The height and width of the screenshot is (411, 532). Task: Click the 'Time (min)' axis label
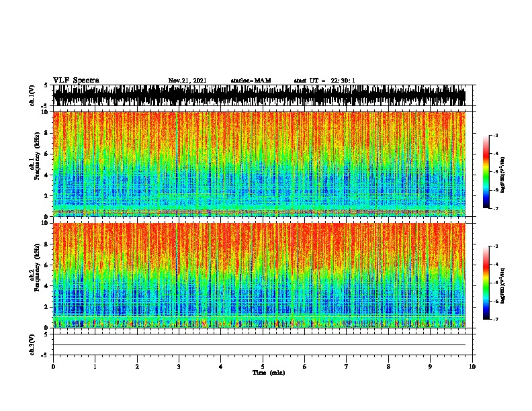click(x=269, y=373)
